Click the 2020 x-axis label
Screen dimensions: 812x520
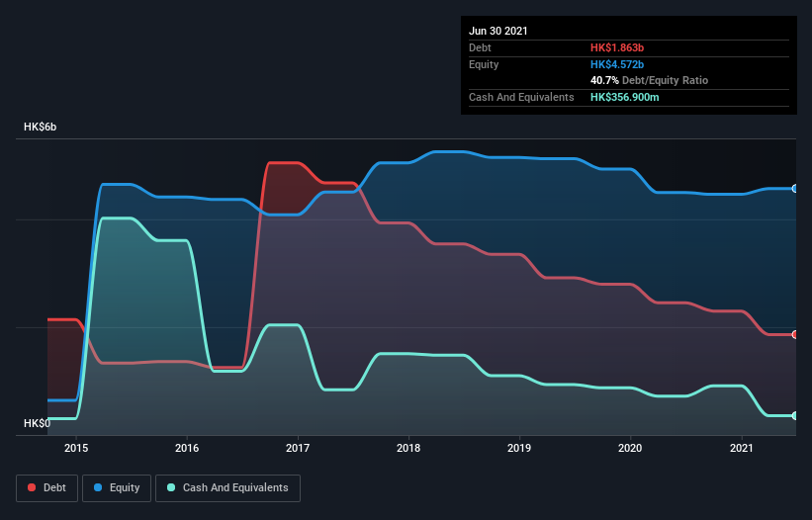630,448
